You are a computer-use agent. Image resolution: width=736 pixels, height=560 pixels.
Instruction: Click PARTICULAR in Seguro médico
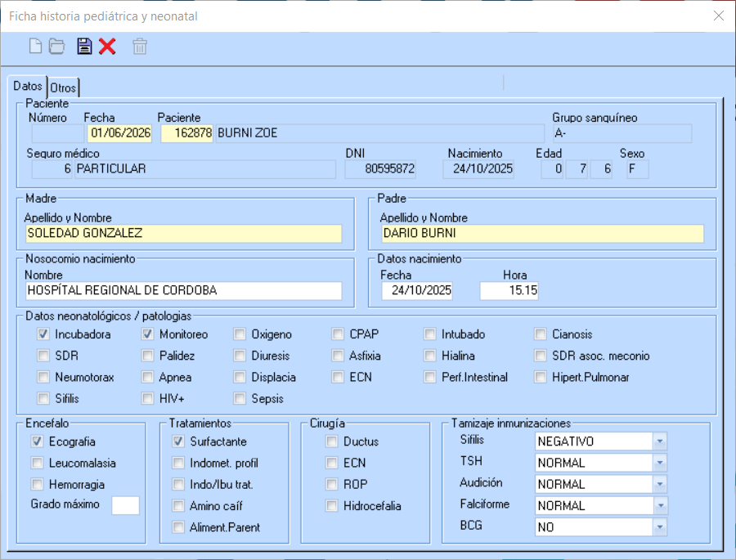coord(205,169)
